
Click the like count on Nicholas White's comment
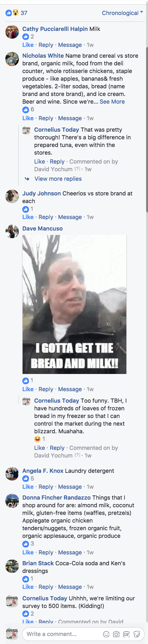(28, 109)
